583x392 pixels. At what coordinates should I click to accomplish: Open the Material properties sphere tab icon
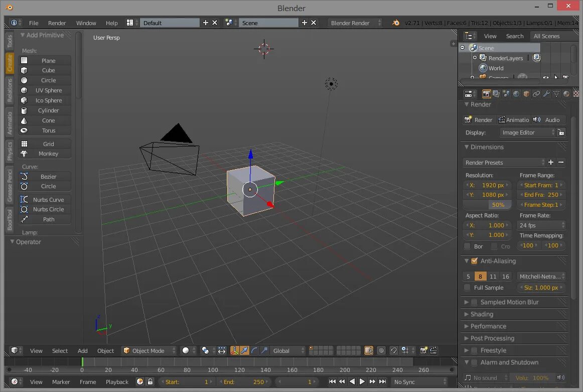point(566,94)
